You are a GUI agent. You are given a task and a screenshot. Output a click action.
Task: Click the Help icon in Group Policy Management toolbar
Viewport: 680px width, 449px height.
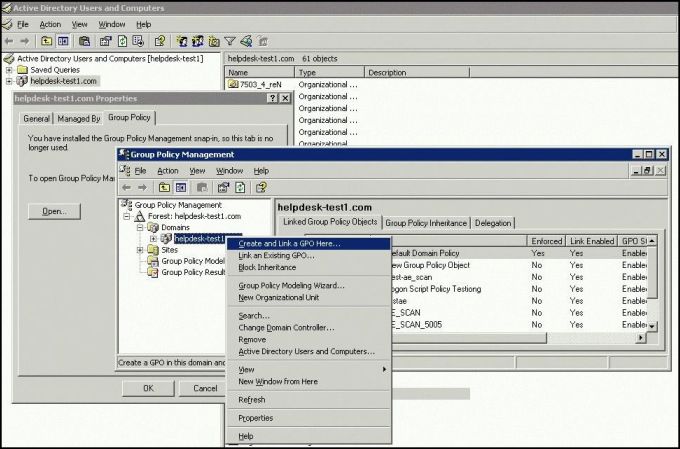(260, 187)
